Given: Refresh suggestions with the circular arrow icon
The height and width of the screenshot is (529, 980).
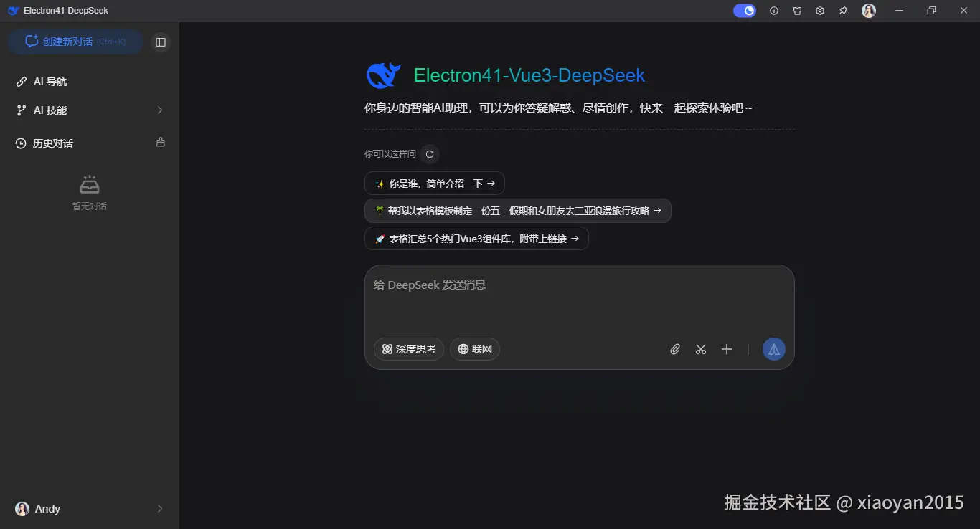Looking at the screenshot, I should click(429, 153).
